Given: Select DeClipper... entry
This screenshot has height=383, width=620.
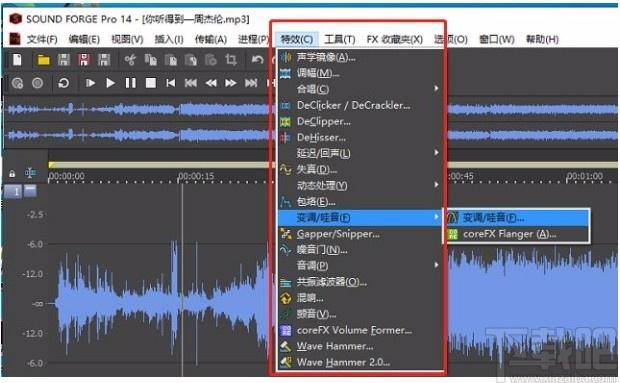Looking at the screenshot, I should click(x=360, y=122).
